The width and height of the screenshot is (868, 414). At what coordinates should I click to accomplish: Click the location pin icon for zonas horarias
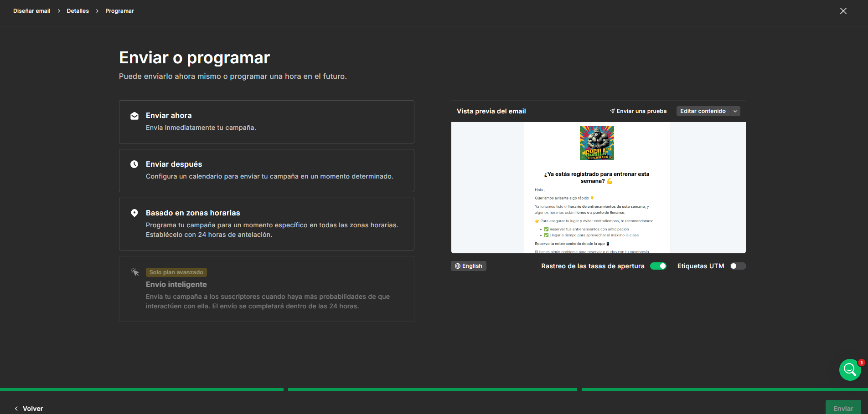tap(134, 213)
